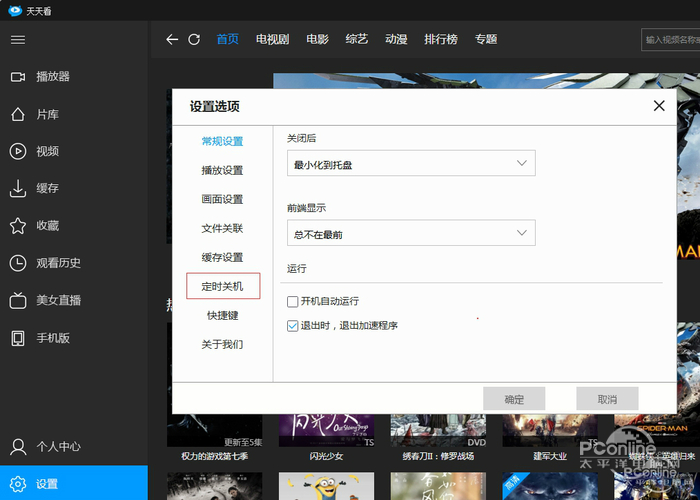The image size is (700, 500).
Task: Go back with the arrow icon
Action: (172, 40)
